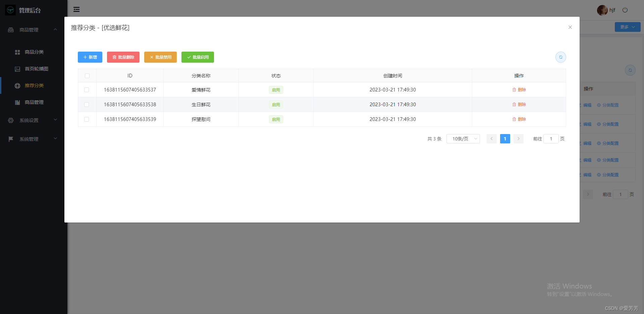Expand the 系统设置 sidebar menu

point(33,120)
